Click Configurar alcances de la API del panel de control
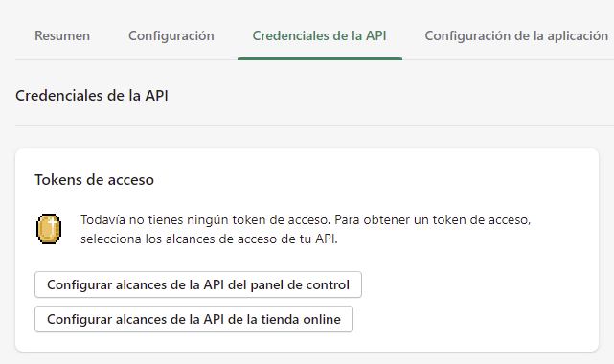The width and height of the screenshot is (614, 364). [198, 284]
